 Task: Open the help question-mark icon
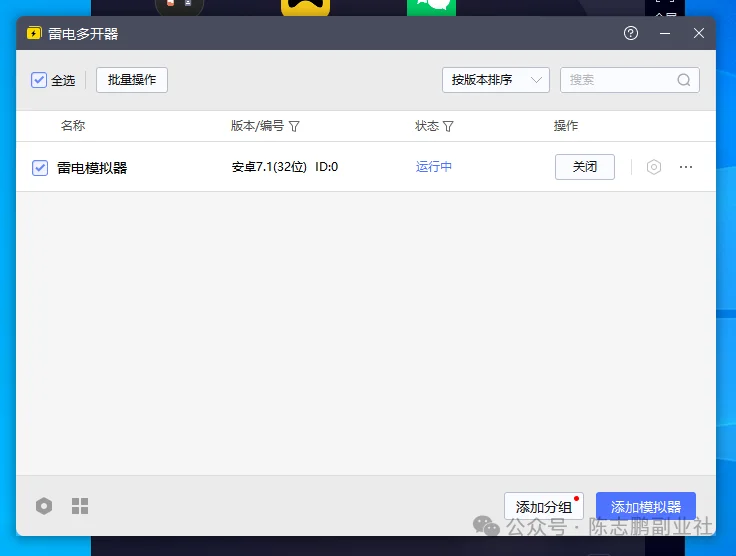coord(630,33)
